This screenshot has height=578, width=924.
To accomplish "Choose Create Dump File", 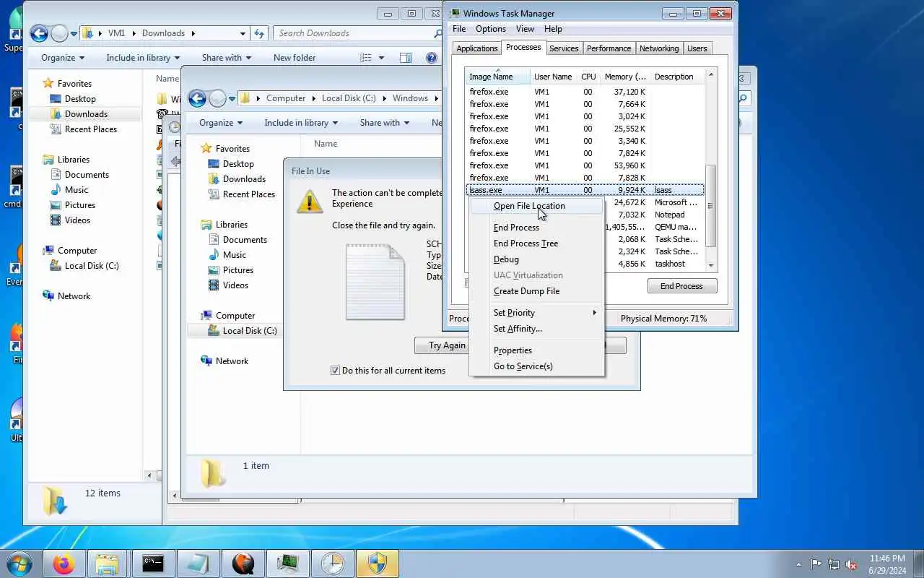I will pos(536,291).
